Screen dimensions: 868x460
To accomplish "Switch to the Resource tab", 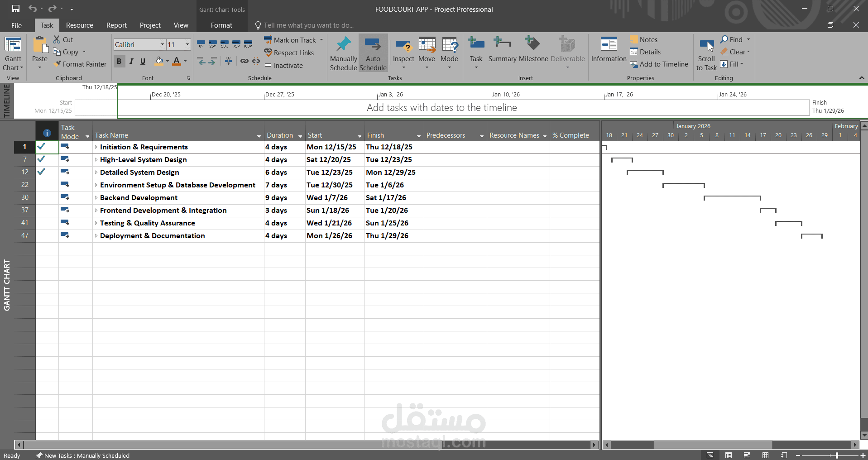I will pos(80,25).
